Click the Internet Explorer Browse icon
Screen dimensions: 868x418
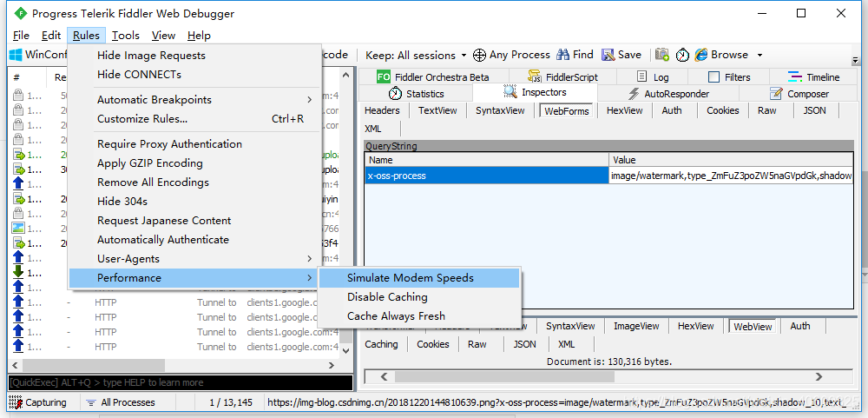[x=701, y=55]
